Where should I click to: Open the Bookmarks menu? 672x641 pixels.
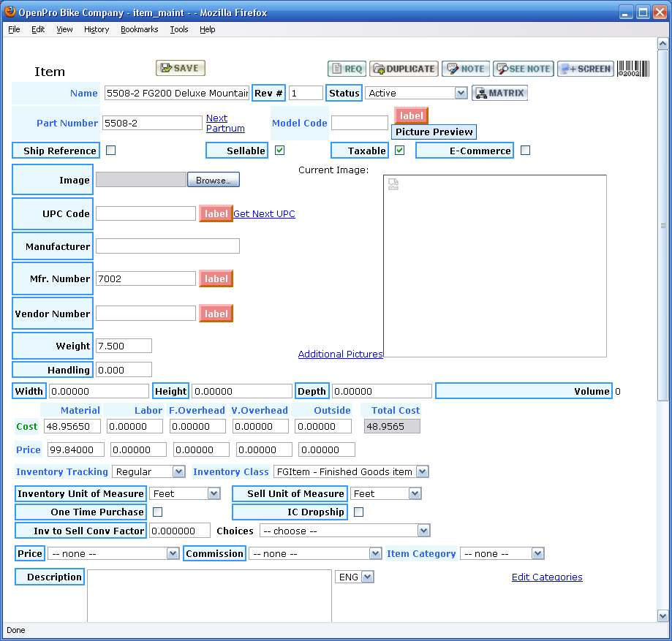point(139,29)
